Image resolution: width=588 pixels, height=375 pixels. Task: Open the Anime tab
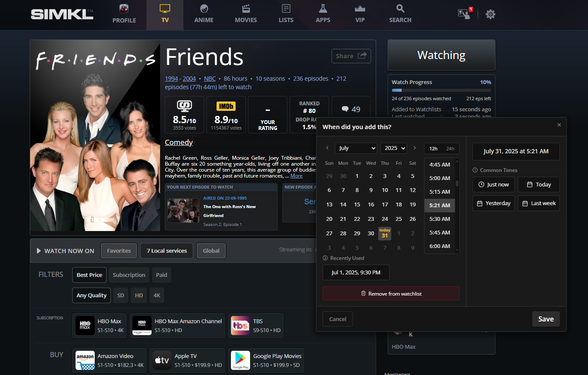coord(204,15)
